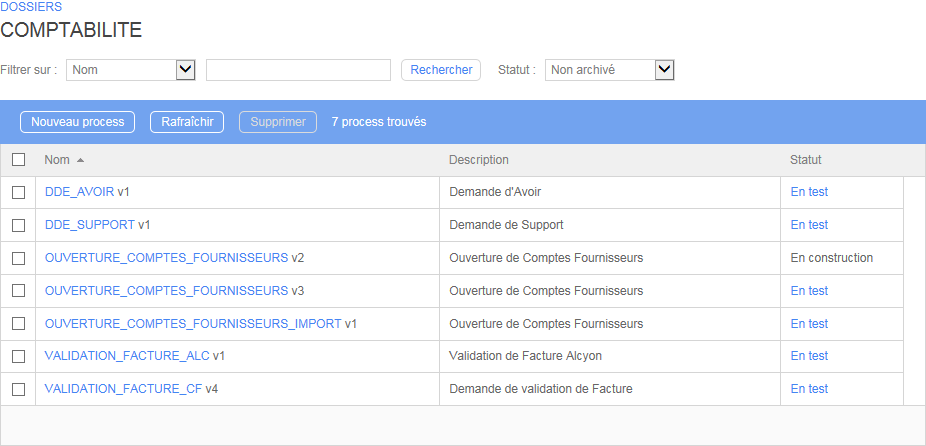This screenshot has width=926, height=446.
Task: Toggle the select-all checkbox in table header
Action: 18,160
